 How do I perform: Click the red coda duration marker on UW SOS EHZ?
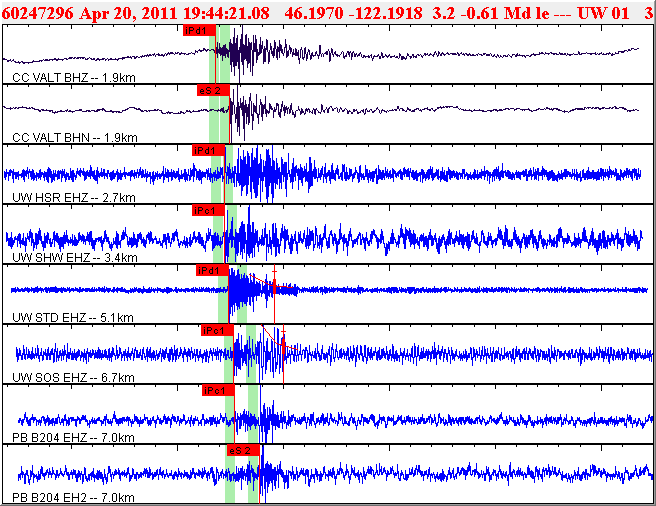pyautogui.click(x=283, y=345)
